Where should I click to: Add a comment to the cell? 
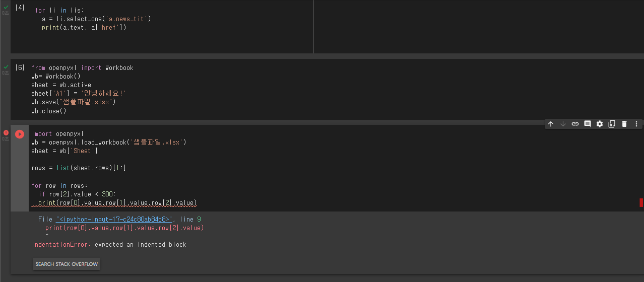coord(587,124)
